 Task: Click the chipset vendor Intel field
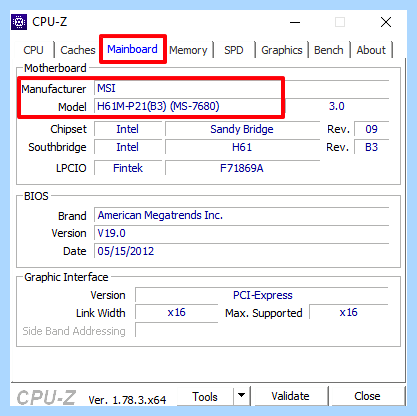[x=128, y=129]
